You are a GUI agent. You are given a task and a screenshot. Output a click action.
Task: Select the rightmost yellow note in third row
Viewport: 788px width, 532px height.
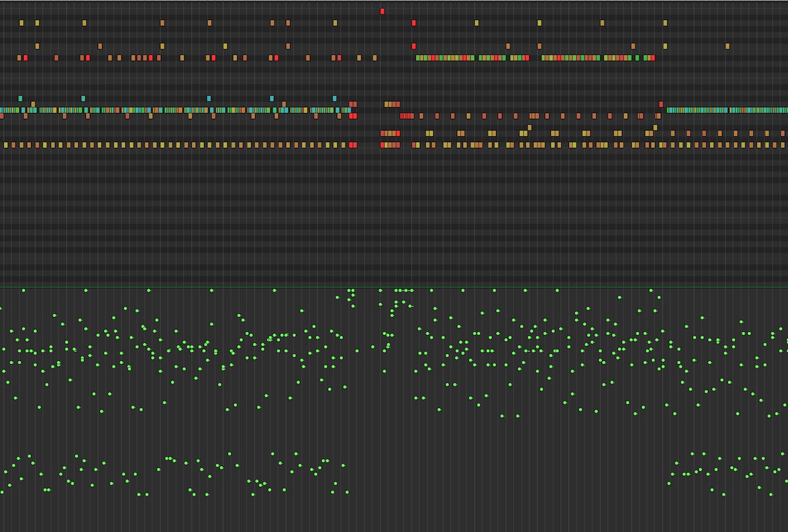tap(727, 46)
